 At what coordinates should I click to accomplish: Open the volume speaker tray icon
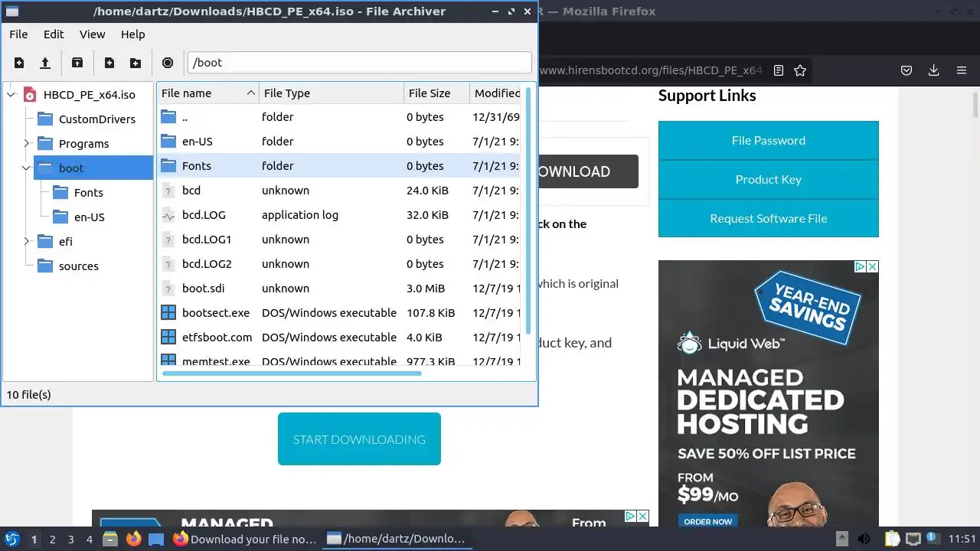point(864,539)
